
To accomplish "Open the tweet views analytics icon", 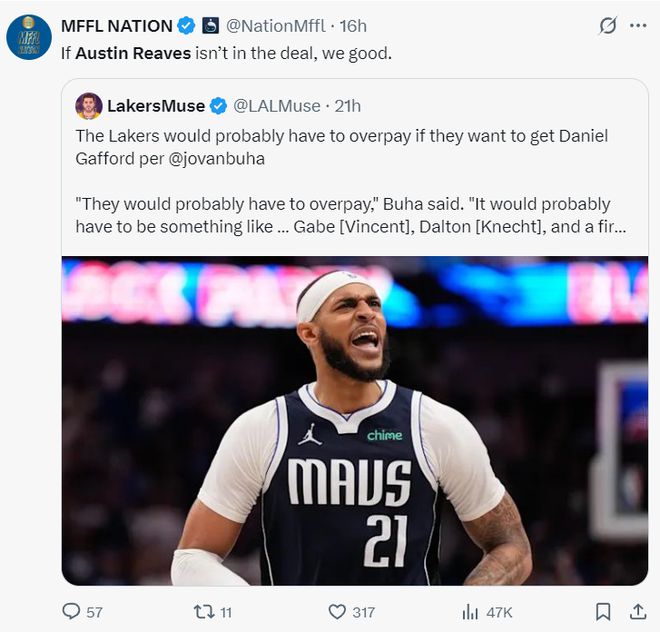I will tap(470, 611).
